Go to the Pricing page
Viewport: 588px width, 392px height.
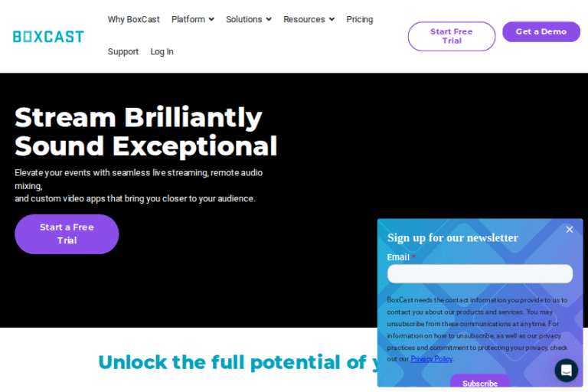(x=360, y=19)
